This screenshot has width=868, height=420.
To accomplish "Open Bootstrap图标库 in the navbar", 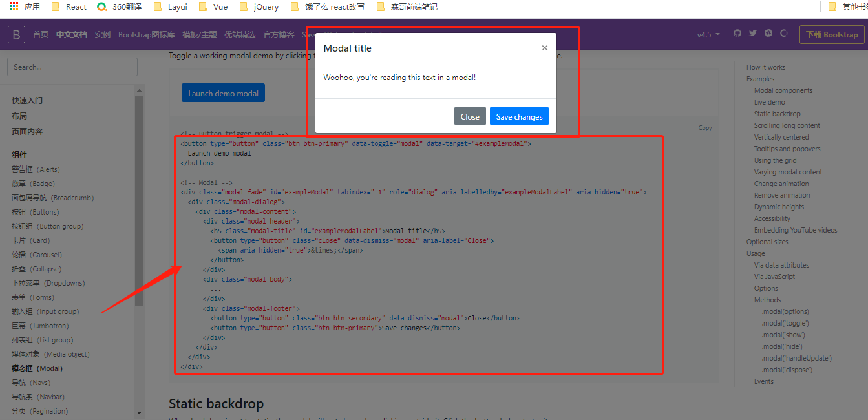I will click(x=147, y=34).
